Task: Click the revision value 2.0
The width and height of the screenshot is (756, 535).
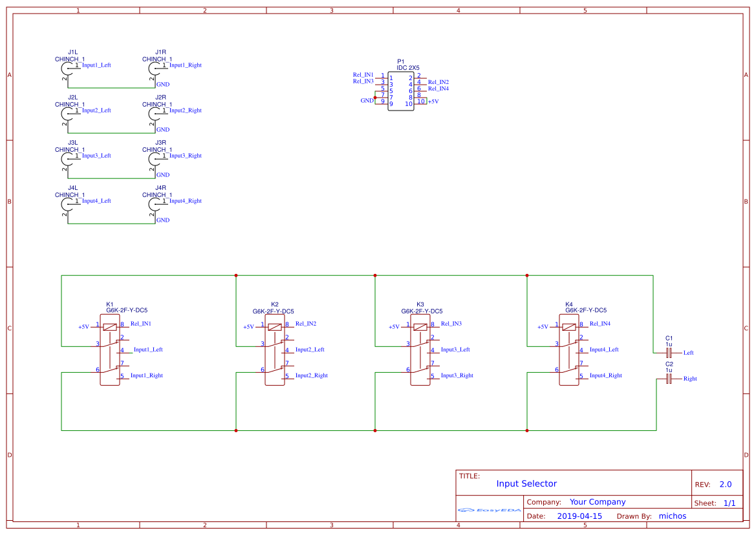Action: [726, 484]
